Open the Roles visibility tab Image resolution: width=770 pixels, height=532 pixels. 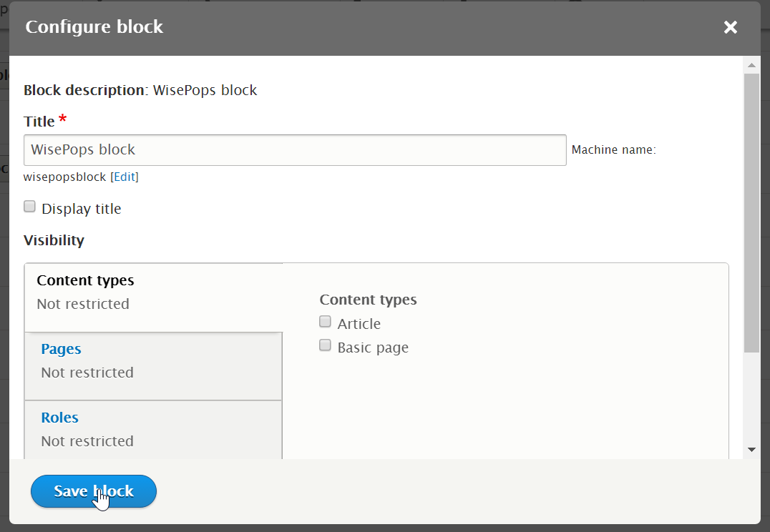pos(154,430)
